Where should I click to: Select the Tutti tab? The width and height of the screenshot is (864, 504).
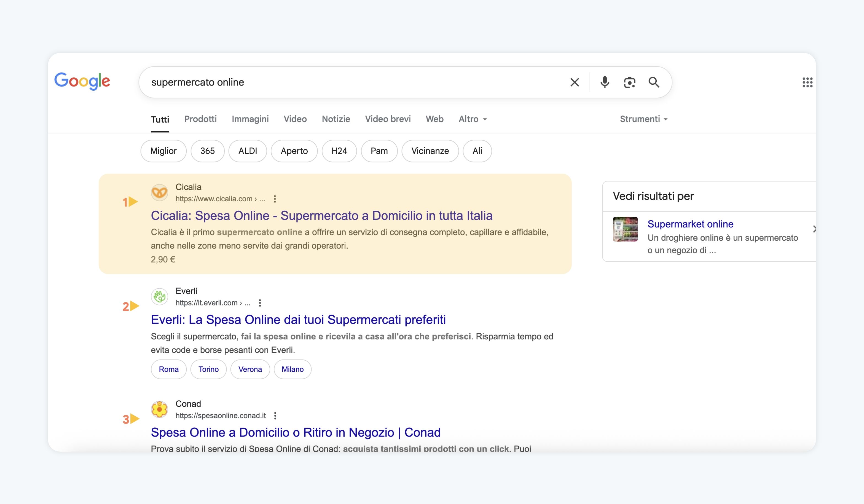pyautogui.click(x=160, y=119)
